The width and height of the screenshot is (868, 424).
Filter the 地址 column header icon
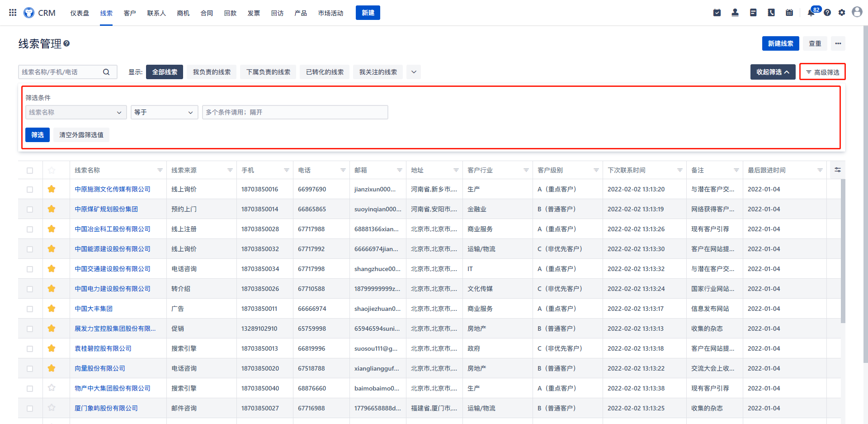click(456, 170)
